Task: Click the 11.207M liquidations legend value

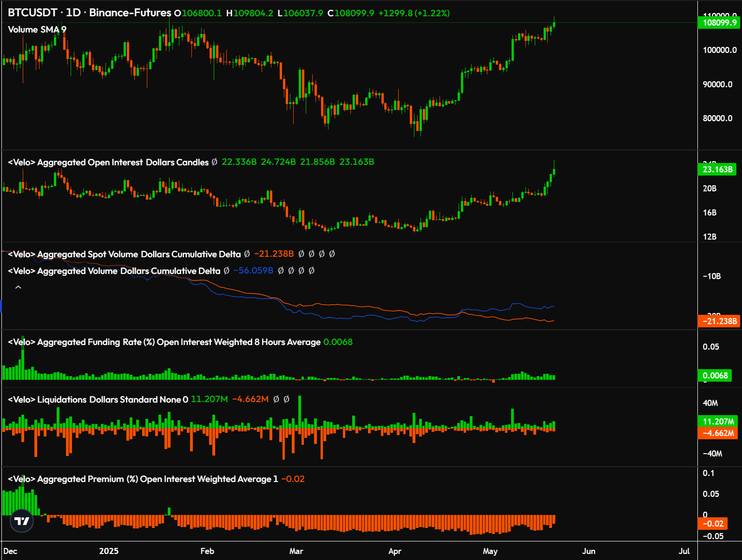Action: point(210,400)
